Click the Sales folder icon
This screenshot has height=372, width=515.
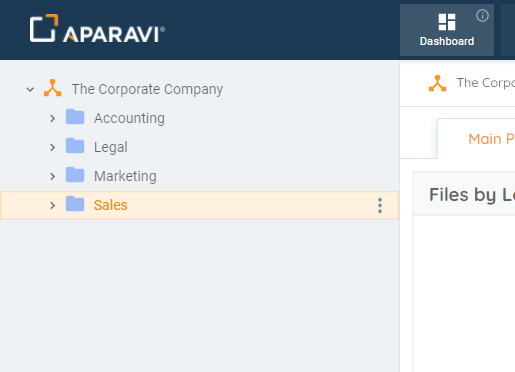pos(75,204)
